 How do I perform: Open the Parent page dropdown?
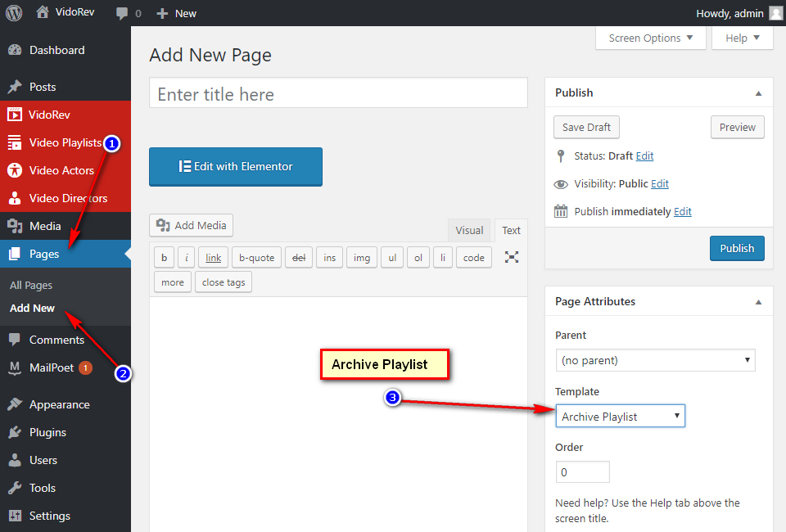654,360
